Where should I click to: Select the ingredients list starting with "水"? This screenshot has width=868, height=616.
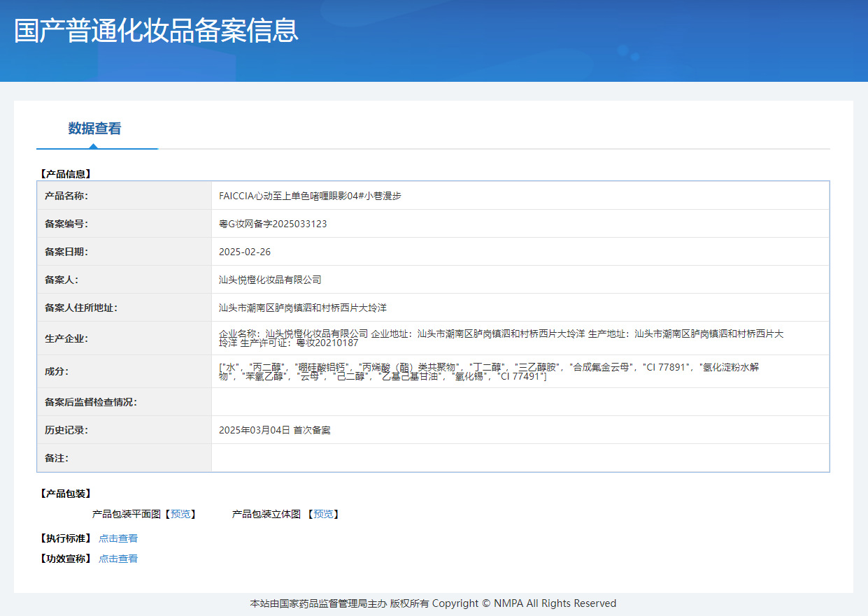[489, 371]
